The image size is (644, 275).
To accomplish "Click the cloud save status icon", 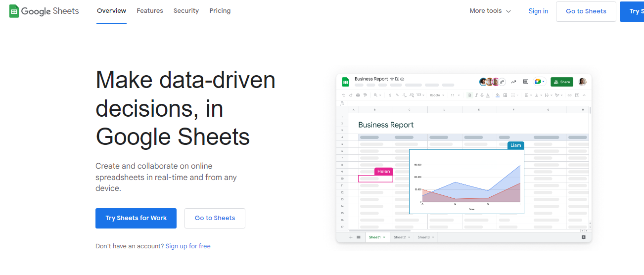I will click(402, 79).
